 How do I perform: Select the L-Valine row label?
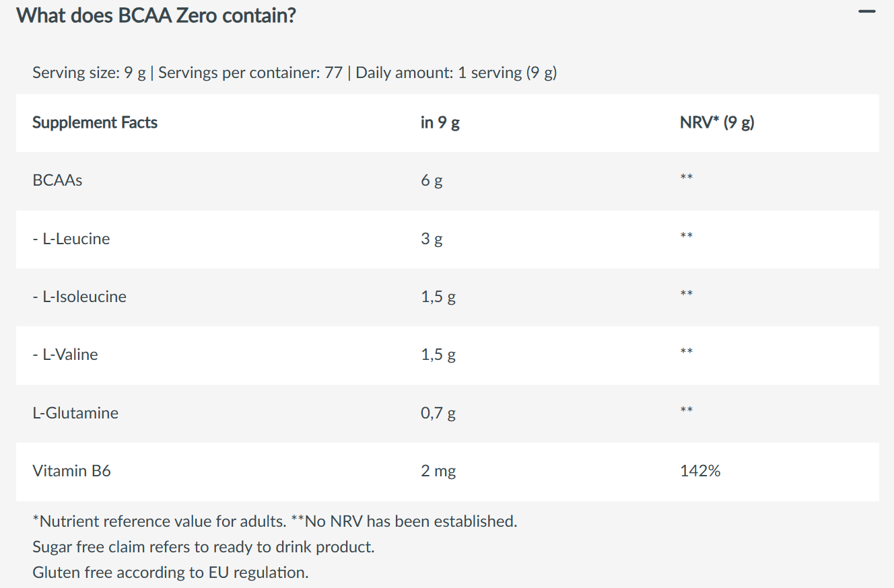(65, 355)
